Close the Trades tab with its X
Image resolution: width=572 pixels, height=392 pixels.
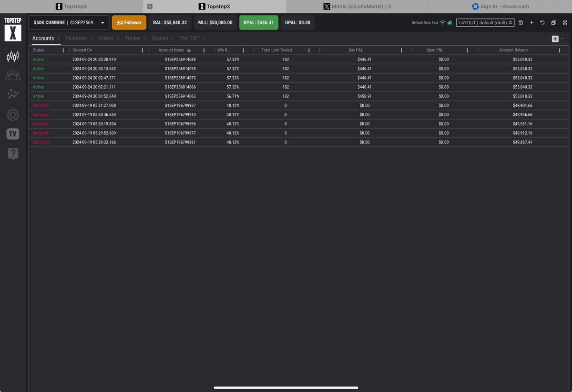coord(145,39)
